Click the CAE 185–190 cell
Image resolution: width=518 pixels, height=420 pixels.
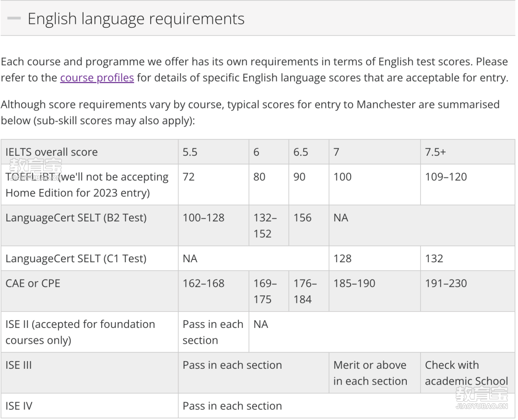coord(374,291)
